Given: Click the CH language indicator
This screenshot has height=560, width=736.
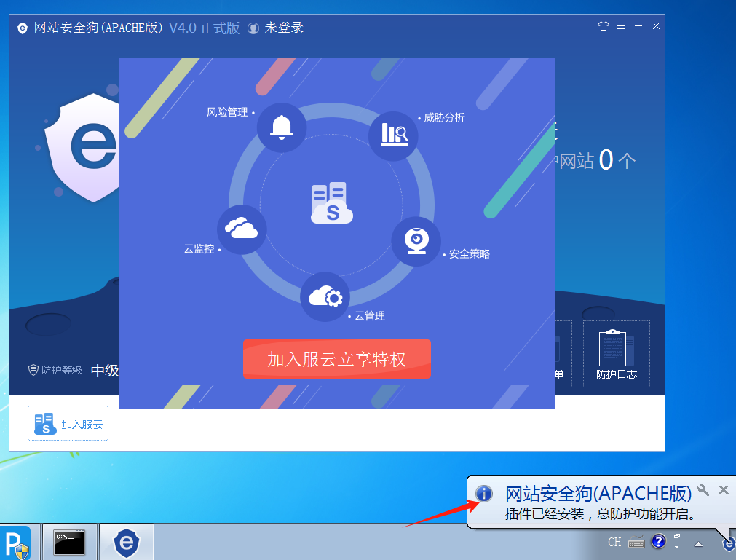Looking at the screenshot, I should click(x=614, y=543).
